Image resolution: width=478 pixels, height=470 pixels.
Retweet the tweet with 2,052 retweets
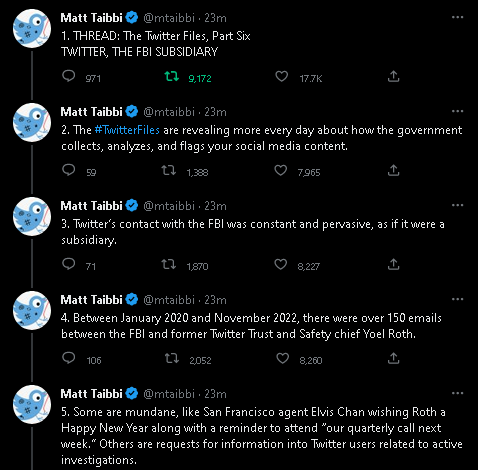pyautogui.click(x=172, y=359)
